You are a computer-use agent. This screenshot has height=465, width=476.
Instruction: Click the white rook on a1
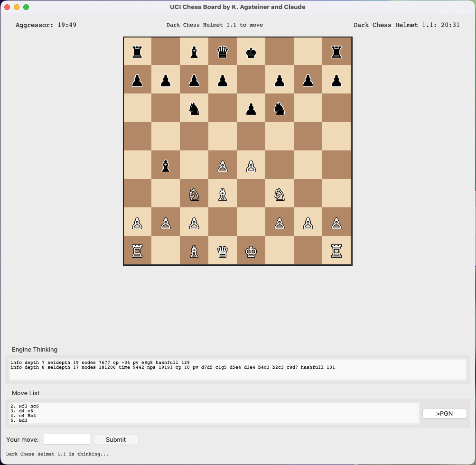pyautogui.click(x=137, y=251)
